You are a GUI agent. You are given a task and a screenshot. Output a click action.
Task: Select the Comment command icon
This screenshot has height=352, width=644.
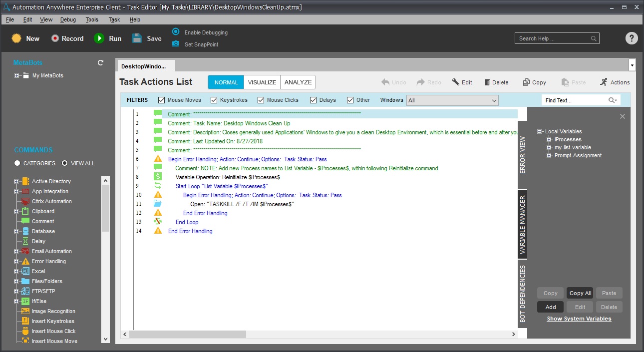coord(26,221)
